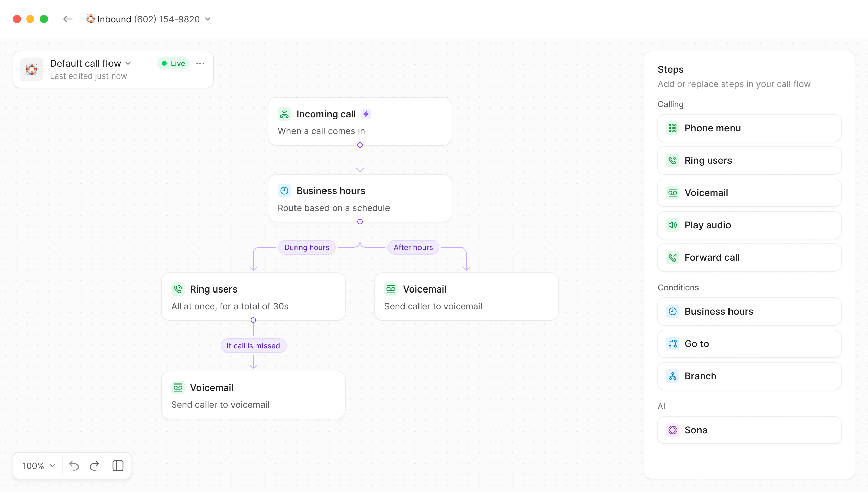Image resolution: width=868 pixels, height=492 pixels.
Task: Toggle the sidebar panel layout icon
Action: coord(118,466)
